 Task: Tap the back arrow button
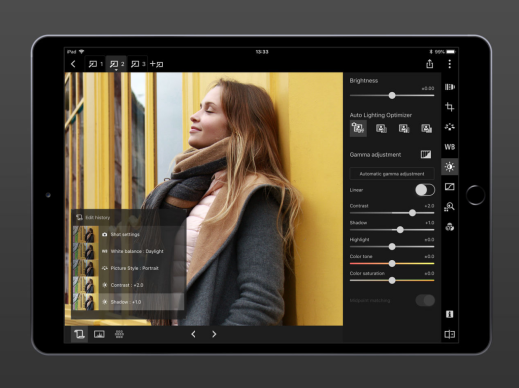click(73, 64)
